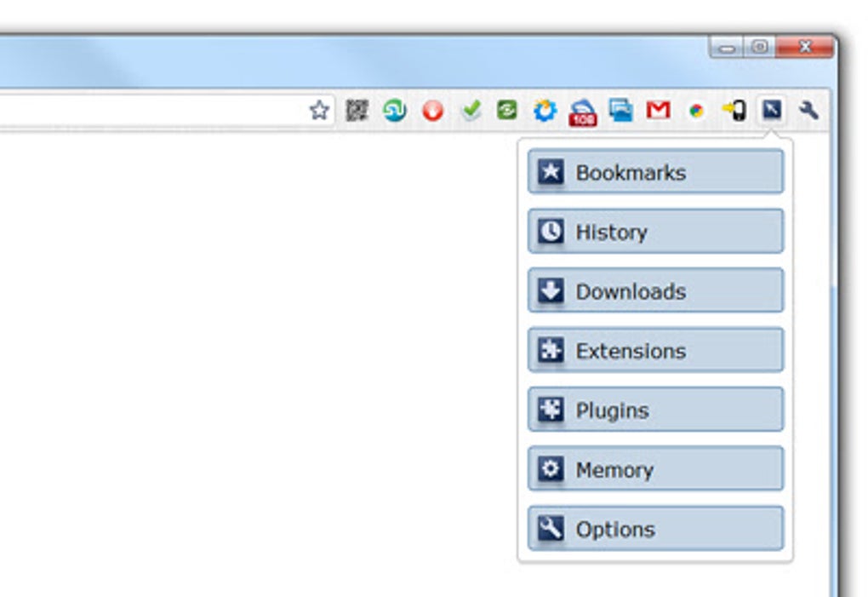Bookmark the page with the star icon
Screen dimensions: 868x597
[319, 109]
